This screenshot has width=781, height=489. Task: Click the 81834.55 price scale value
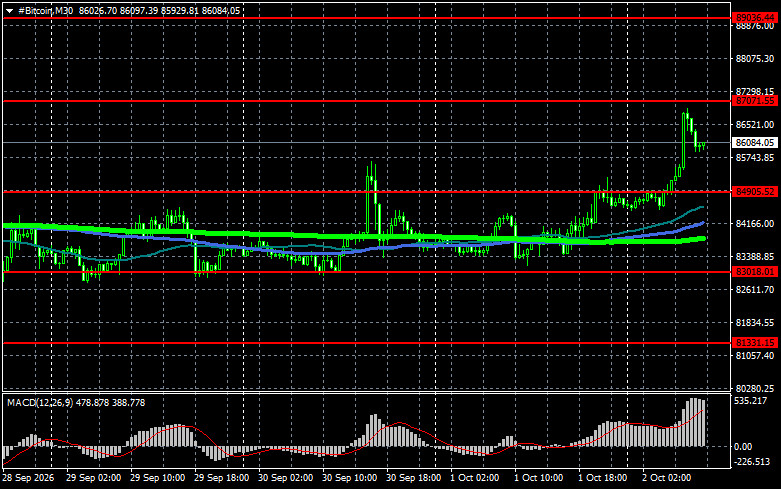pos(755,323)
